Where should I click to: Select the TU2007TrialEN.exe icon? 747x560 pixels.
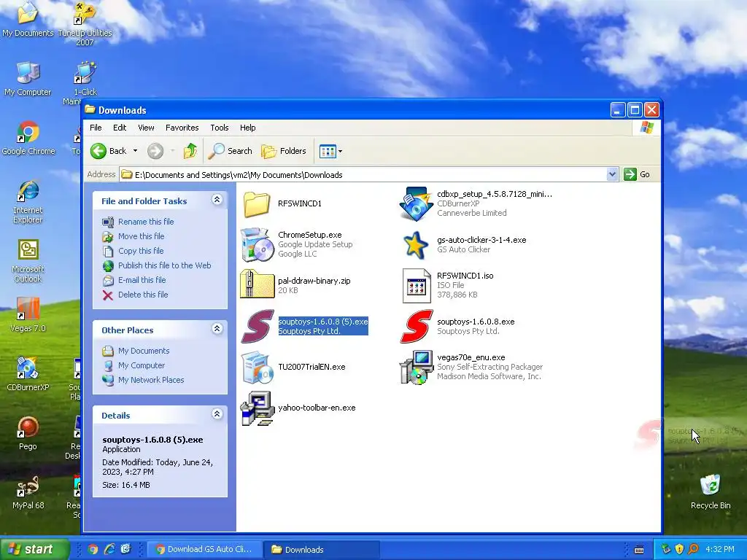(x=257, y=367)
